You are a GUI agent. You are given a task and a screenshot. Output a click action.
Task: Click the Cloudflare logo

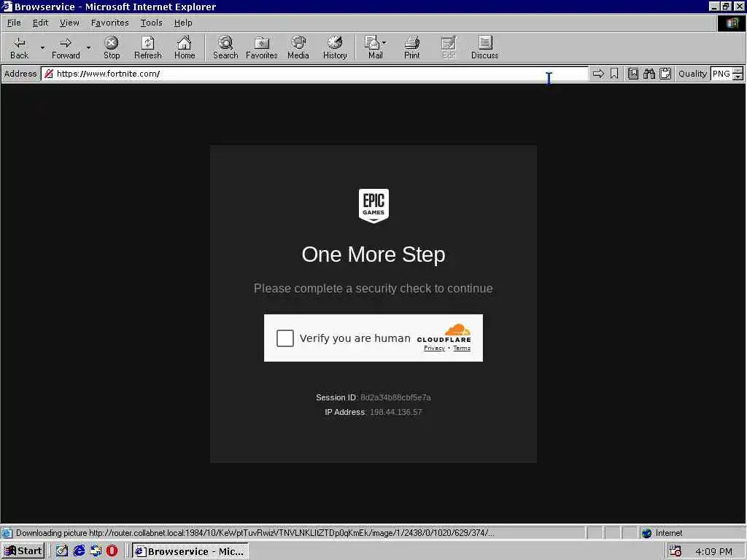[444, 333]
